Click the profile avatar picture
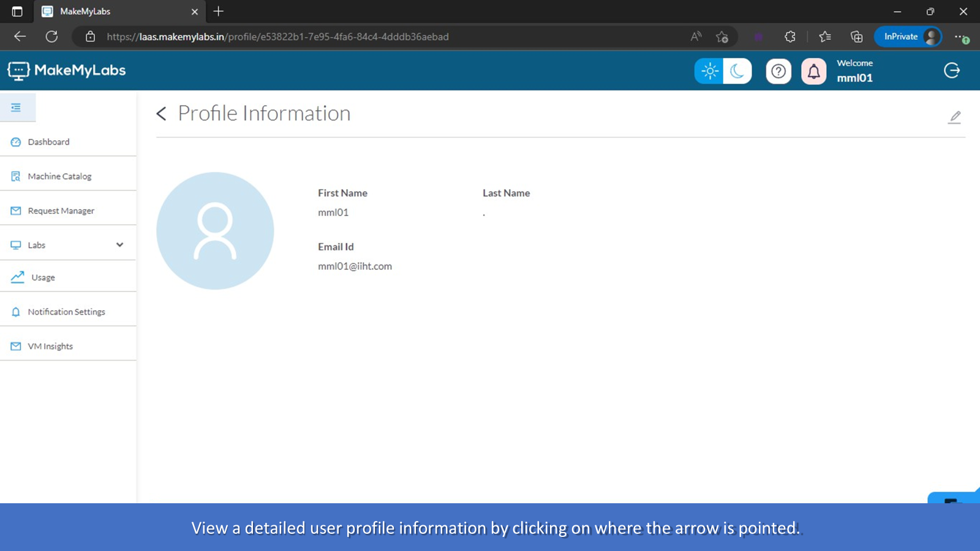Viewport: 980px width, 551px height. (x=215, y=231)
